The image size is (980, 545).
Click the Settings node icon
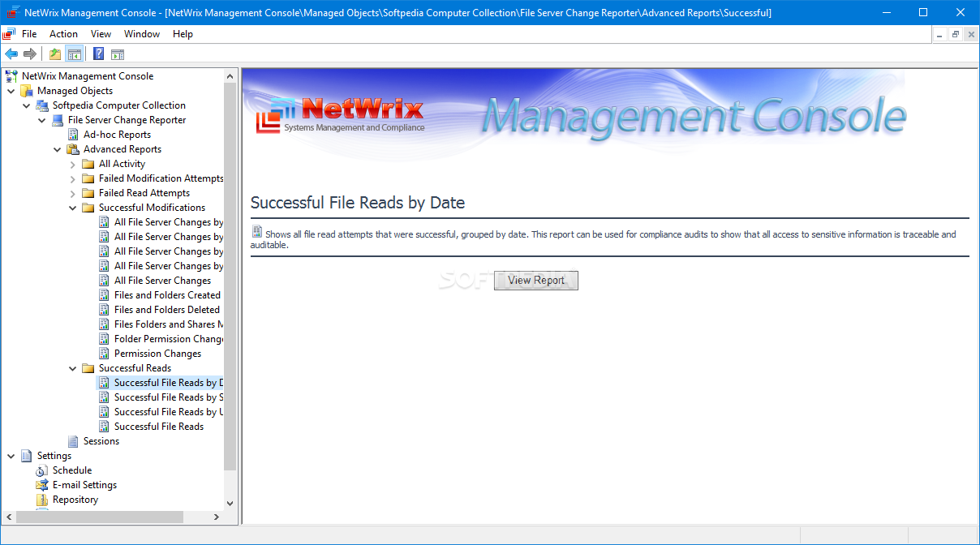(x=27, y=456)
